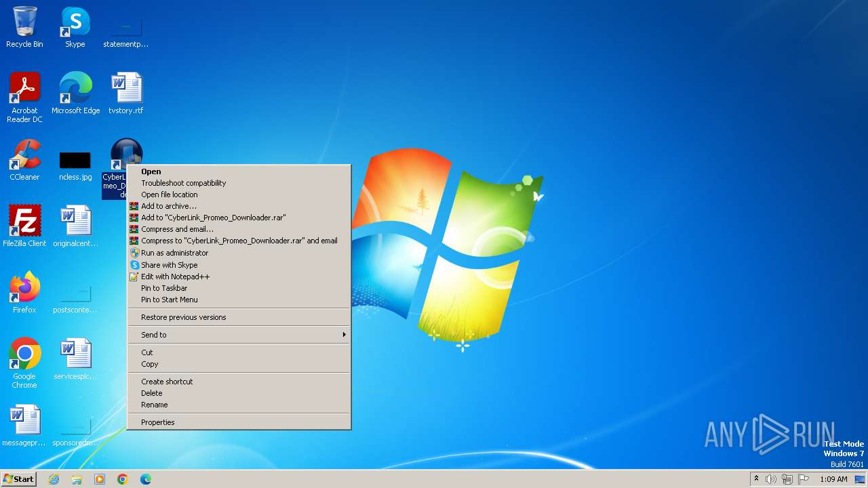Choose Add to archive...

239,206
